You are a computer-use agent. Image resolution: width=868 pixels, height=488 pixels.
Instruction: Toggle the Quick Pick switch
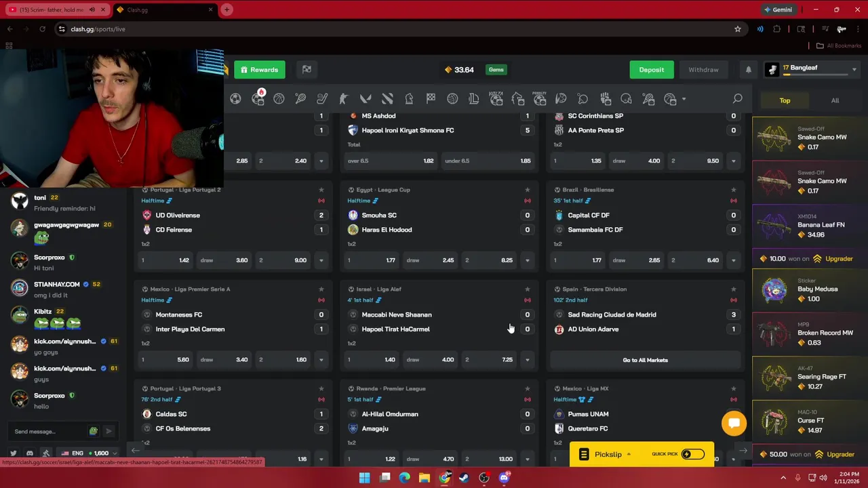(x=692, y=454)
